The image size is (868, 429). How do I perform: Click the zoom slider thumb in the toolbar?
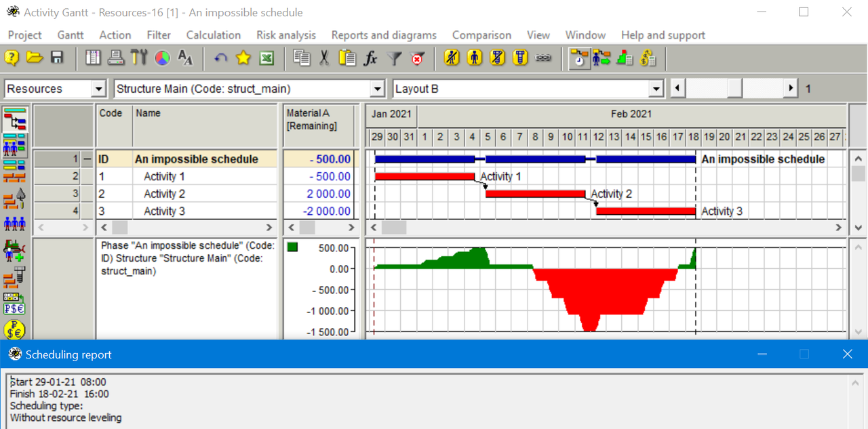click(x=734, y=89)
